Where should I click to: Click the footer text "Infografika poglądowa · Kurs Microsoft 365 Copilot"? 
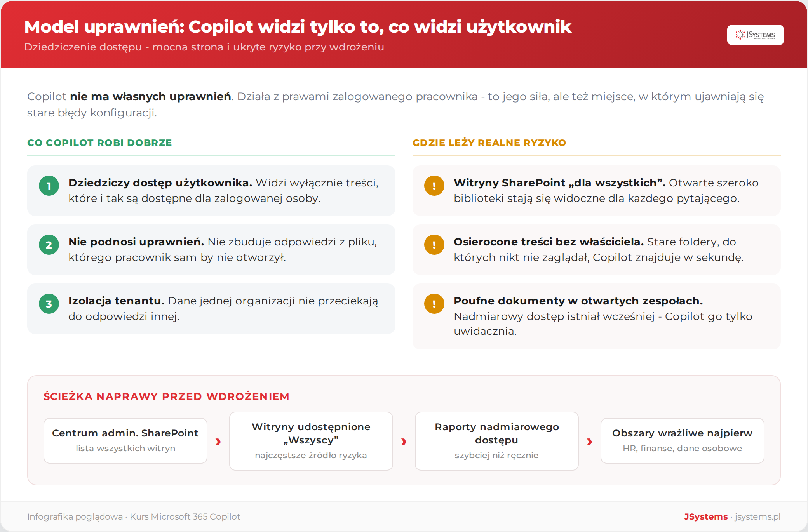pyautogui.click(x=134, y=516)
